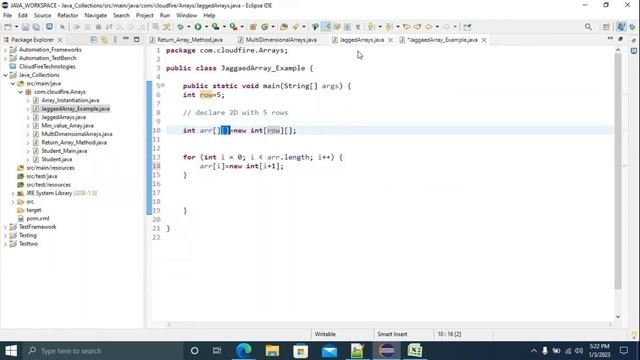The height and width of the screenshot is (360, 640).
Task: Open the Back history dropdown arrow
Action: tap(437, 27)
